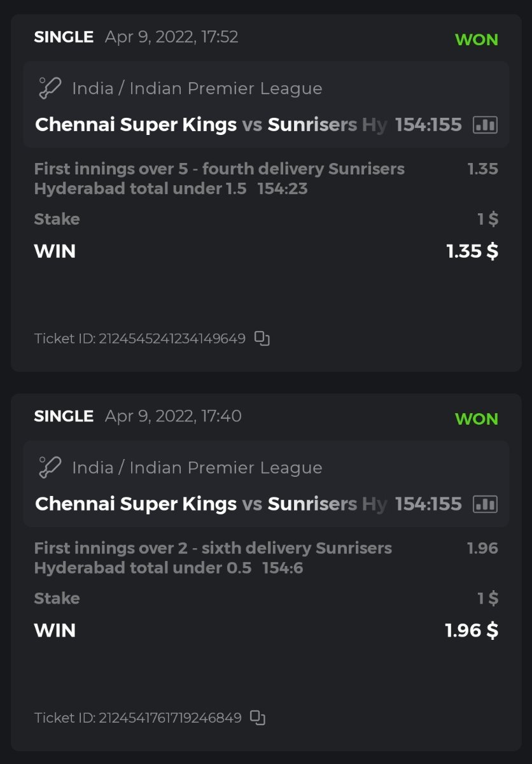Click the 1.96 $ win amount

471,631
